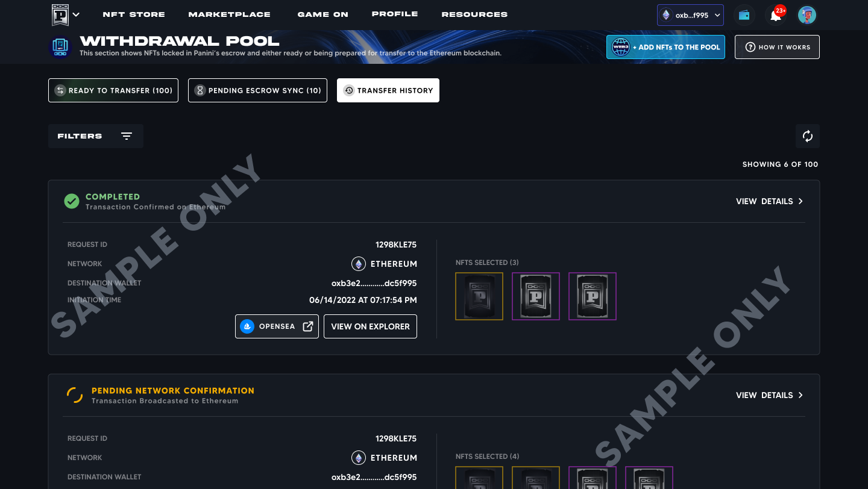Click the destination wallet address in Pending card
This screenshot has height=489, width=868.
coord(374,477)
